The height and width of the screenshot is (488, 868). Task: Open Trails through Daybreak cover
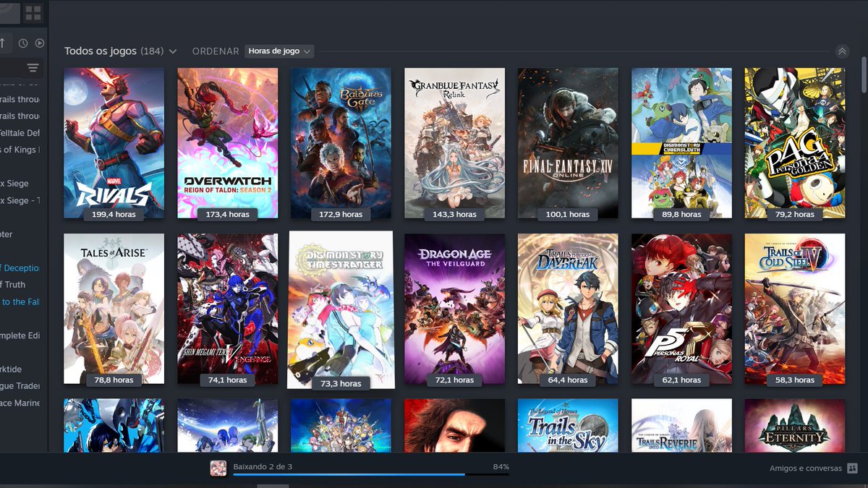[568, 309]
